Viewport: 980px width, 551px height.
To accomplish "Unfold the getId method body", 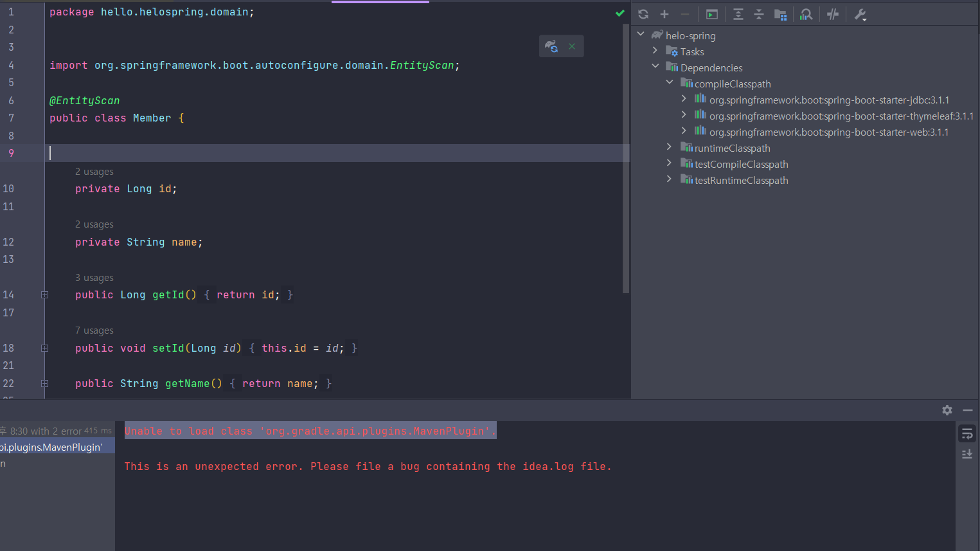I will point(44,294).
